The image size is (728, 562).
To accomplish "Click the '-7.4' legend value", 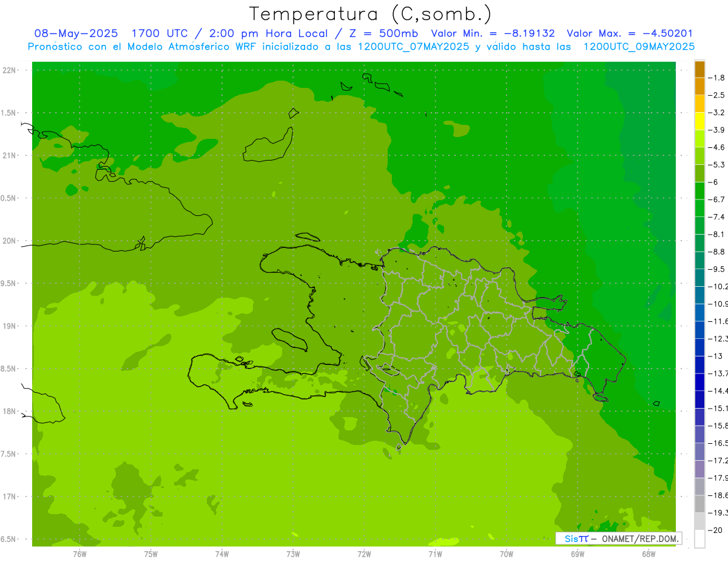I will pyautogui.click(x=717, y=217).
